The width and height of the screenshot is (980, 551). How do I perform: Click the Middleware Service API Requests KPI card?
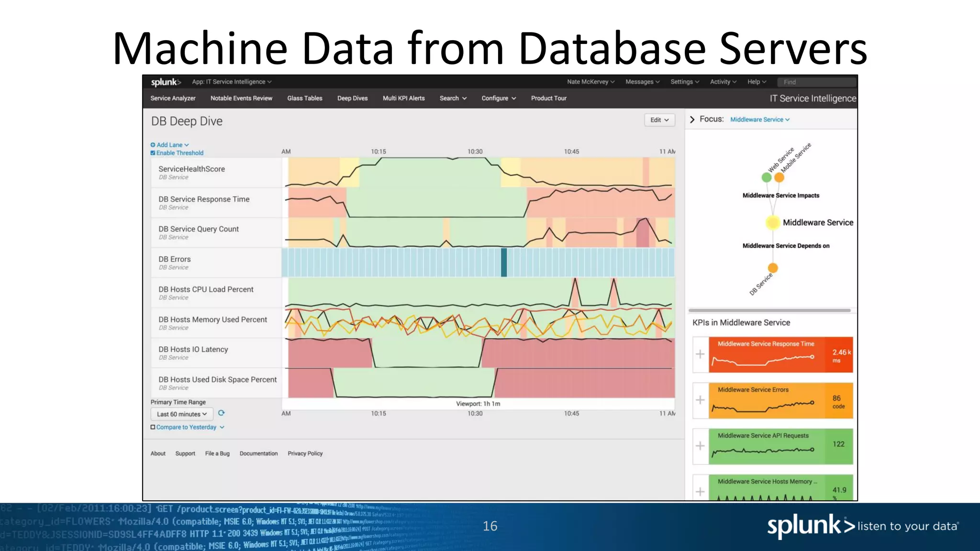(781, 446)
